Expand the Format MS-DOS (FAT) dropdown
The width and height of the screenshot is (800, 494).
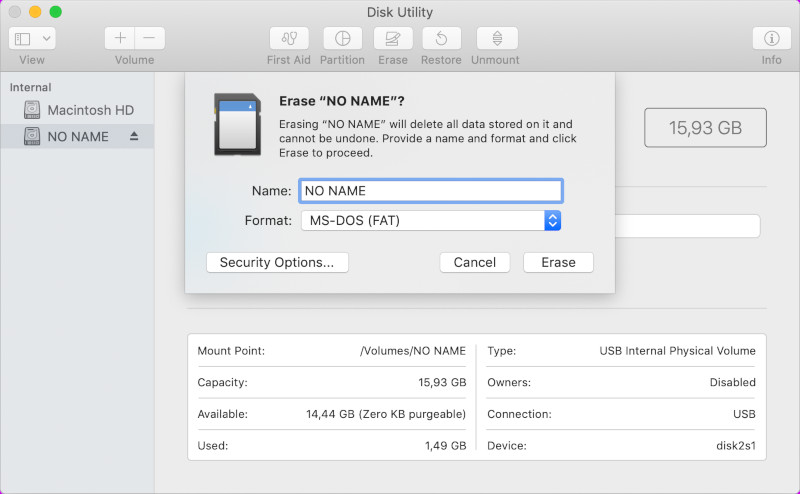click(552, 220)
